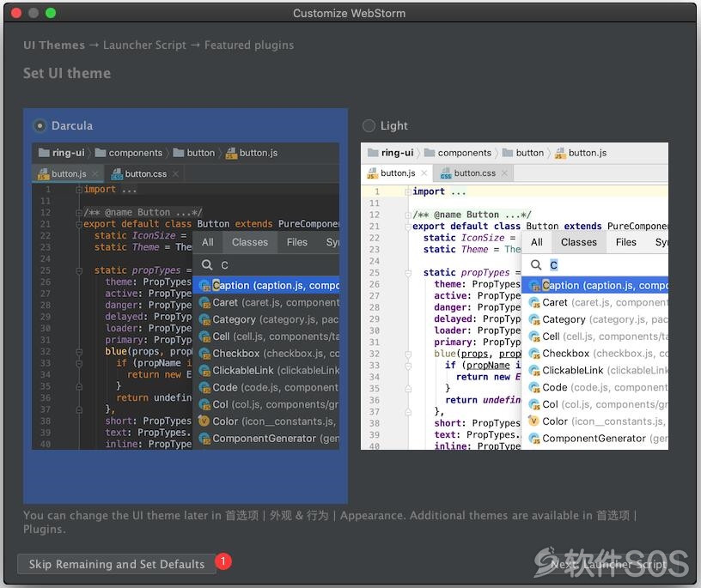
Task: Click the Category class icon in the Darcula preview
Action: pos(204,319)
